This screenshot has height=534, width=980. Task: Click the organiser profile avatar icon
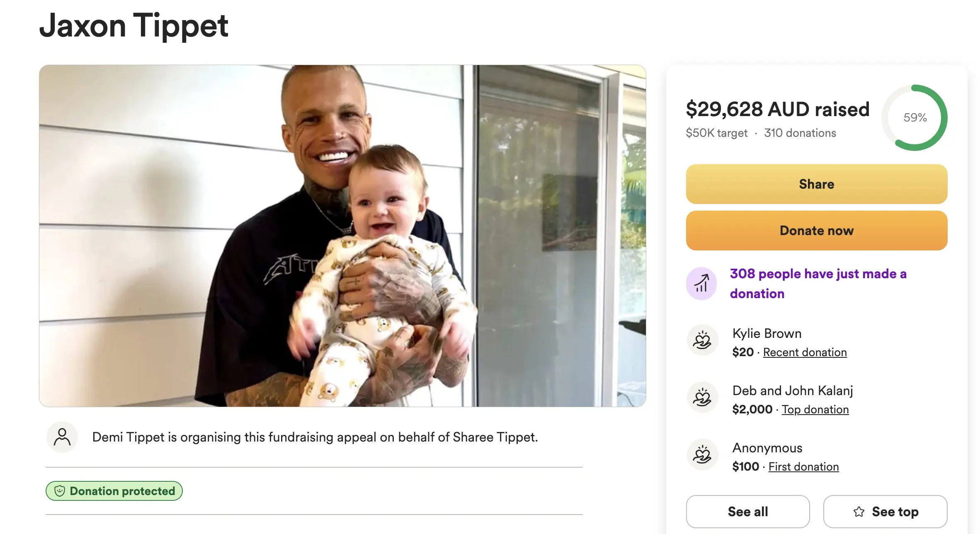pyautogui.click(x=62, y=437)
